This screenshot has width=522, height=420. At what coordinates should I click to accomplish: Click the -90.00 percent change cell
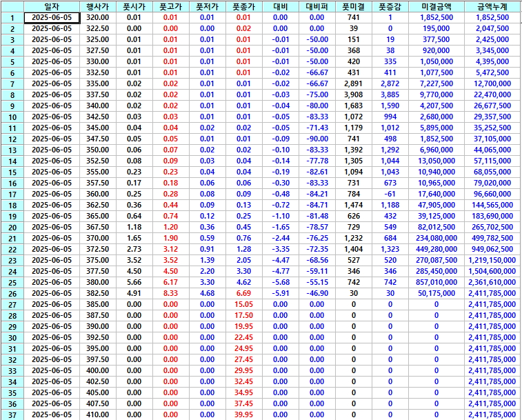click(x=317, y=139)
